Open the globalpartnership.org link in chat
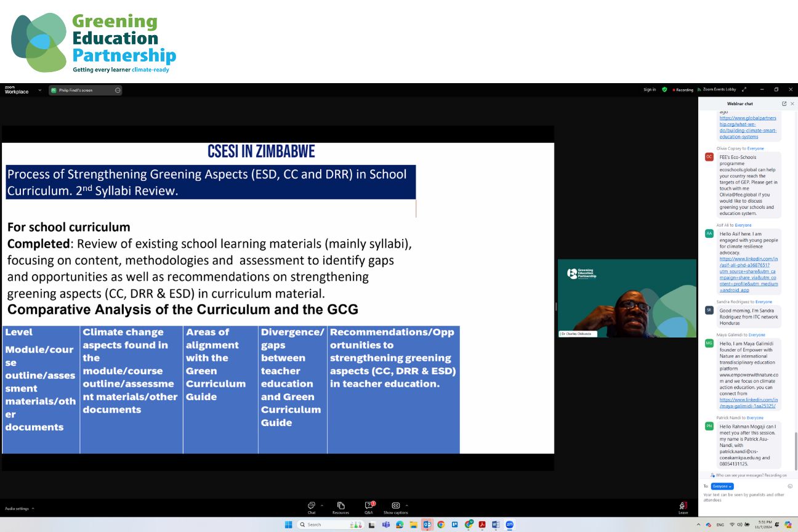 [x=748, y=127]
